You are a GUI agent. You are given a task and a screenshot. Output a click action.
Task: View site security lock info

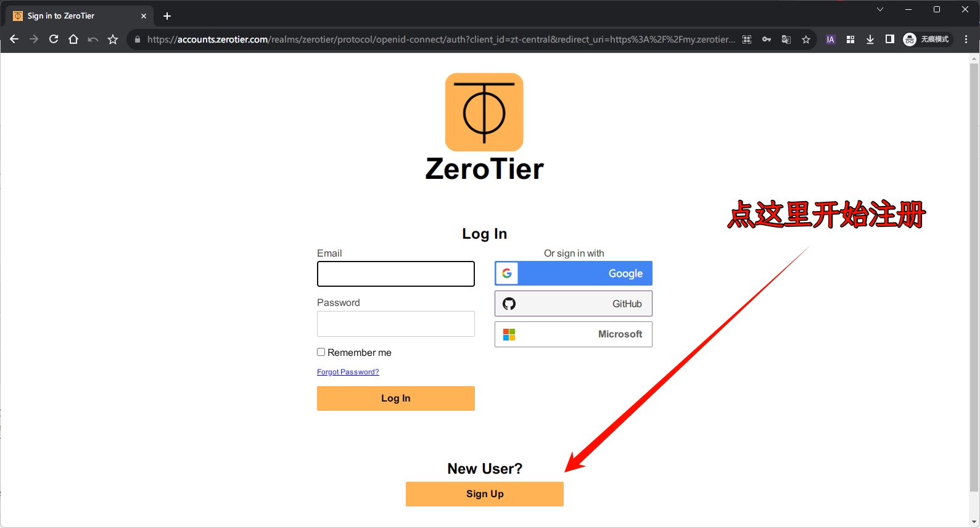point(138,39)
